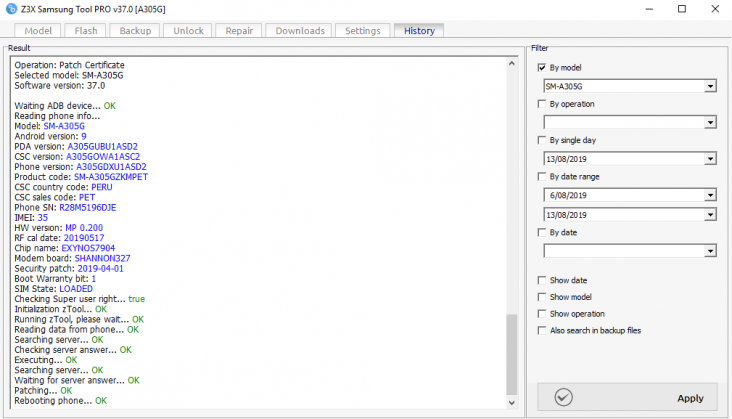Open the Repair tab
Viewport: 732px width, 419px height.
point(239,31)
